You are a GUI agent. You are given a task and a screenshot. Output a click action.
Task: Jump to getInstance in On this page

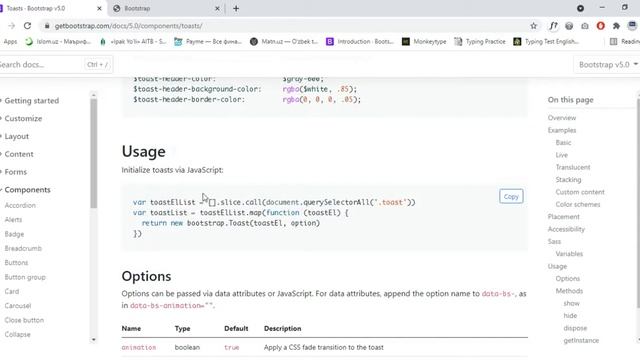pyautogui.click(x=581, y=340)
